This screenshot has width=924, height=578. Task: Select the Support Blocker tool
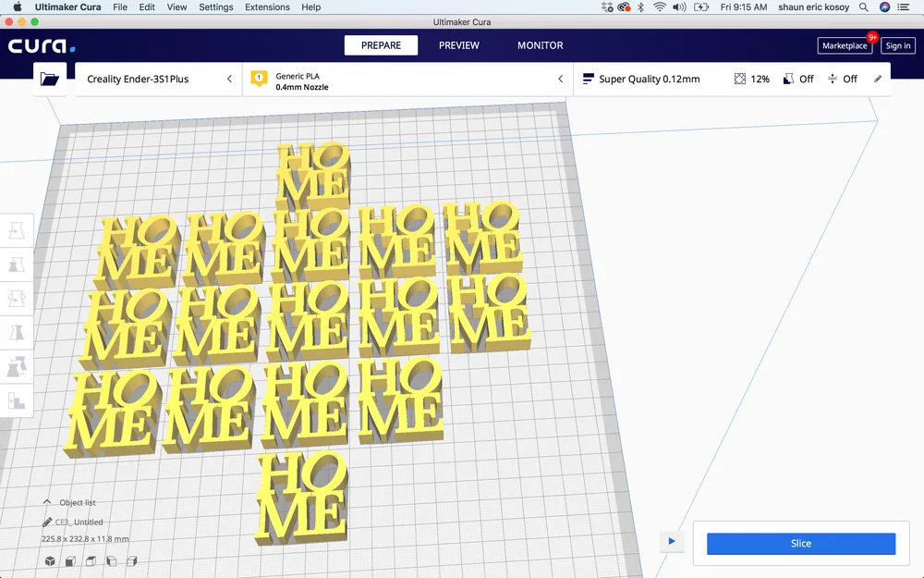17,401
